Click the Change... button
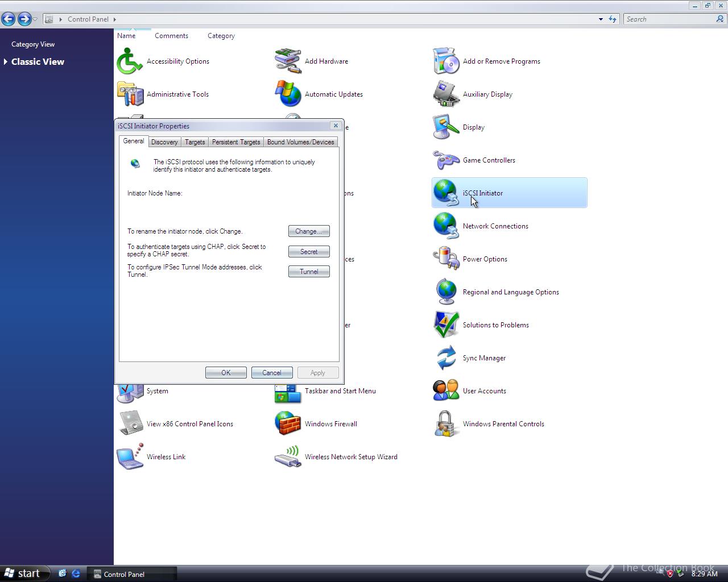 pyautogui.click(x=309, y=231)
